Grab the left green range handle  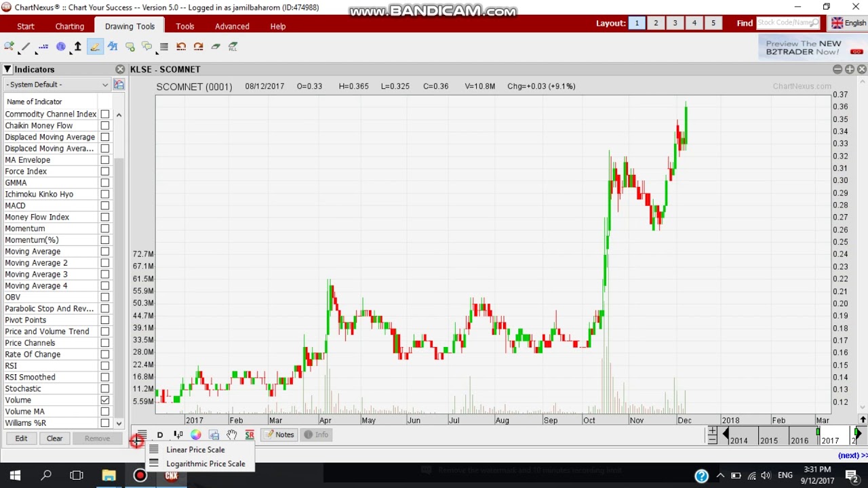818,432
